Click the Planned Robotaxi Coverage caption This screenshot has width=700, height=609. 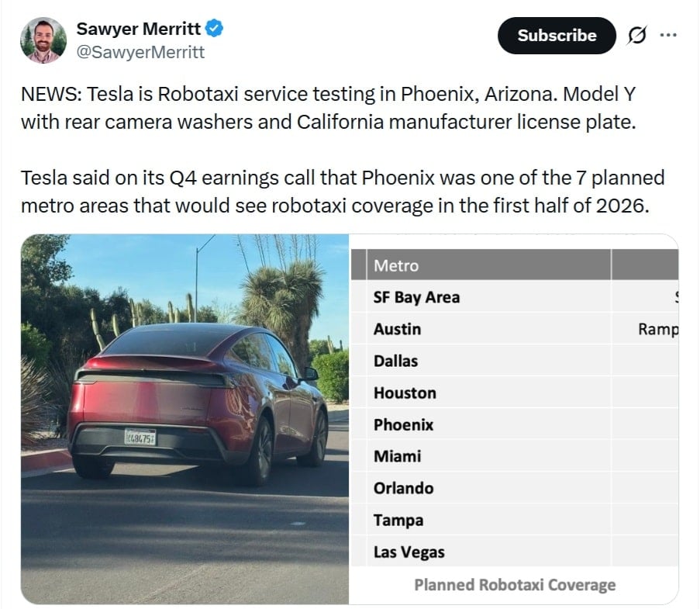click(513, 584)
